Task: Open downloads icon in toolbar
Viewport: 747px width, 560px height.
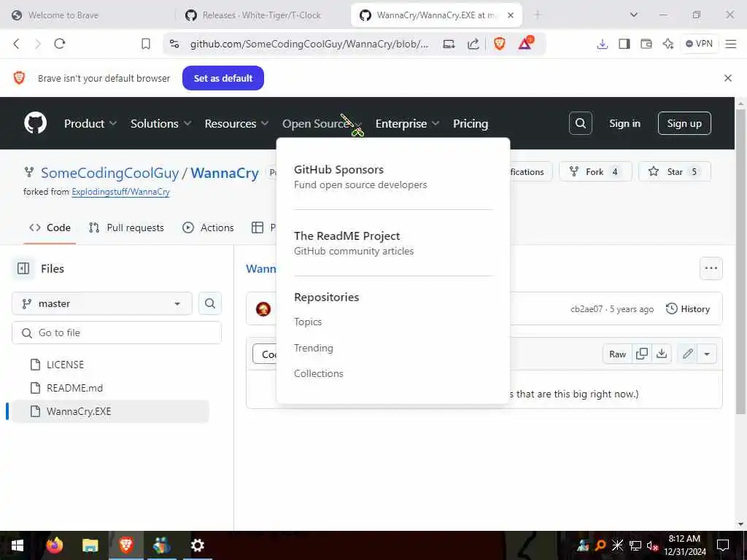Action: (602, 44)
